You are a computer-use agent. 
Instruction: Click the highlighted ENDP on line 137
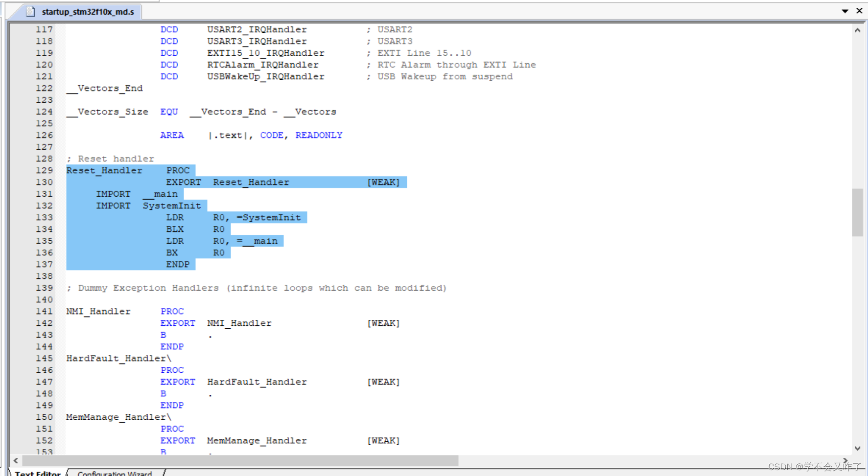(178, 264)
